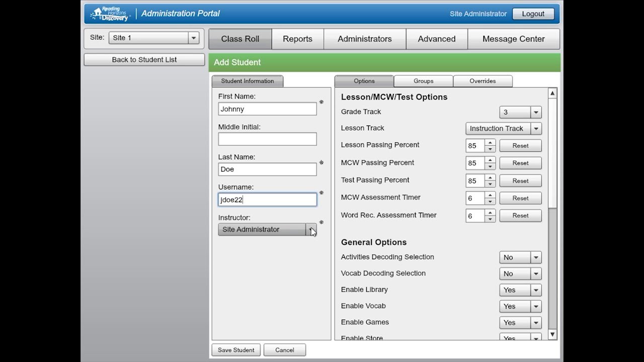The height and width of the screenshot is (362, 644).
Task: Reset the MCW Passing Percent
Action: pos(521,163)
